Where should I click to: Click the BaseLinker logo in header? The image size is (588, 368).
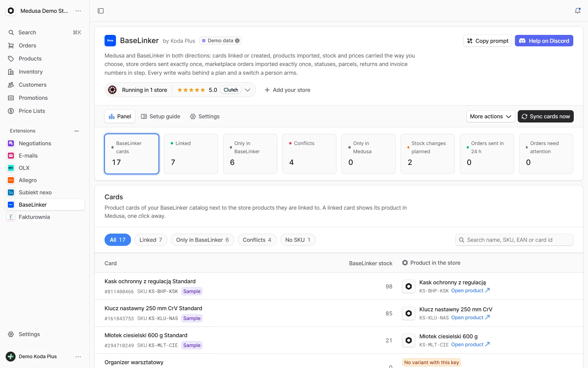click(110, 41)
